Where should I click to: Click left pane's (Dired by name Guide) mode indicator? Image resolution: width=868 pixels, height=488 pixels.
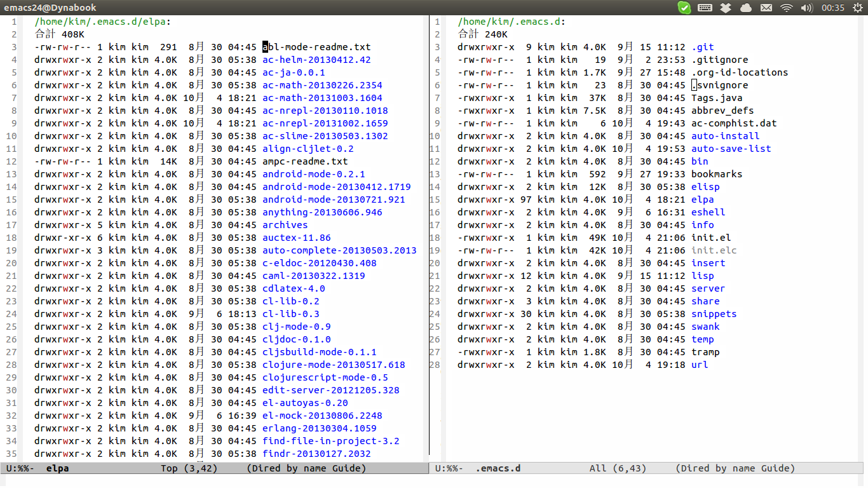point(306,468)
